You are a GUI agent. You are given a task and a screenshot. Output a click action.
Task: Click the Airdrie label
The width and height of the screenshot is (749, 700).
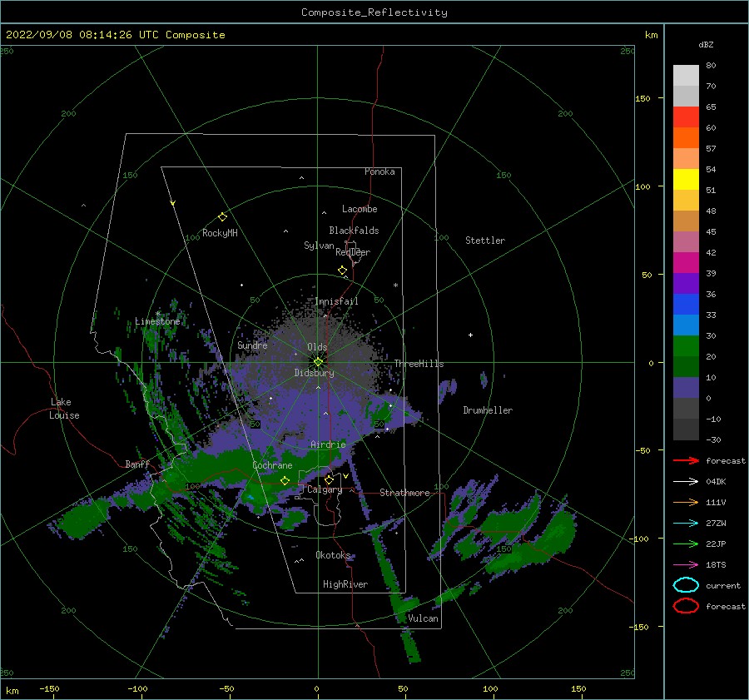(x=328, y=444)
